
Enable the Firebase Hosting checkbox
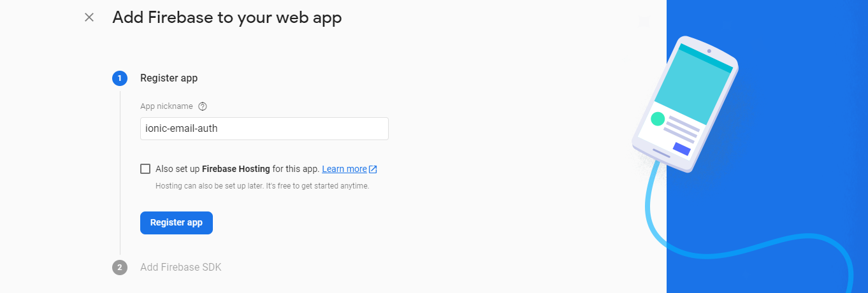145,169
